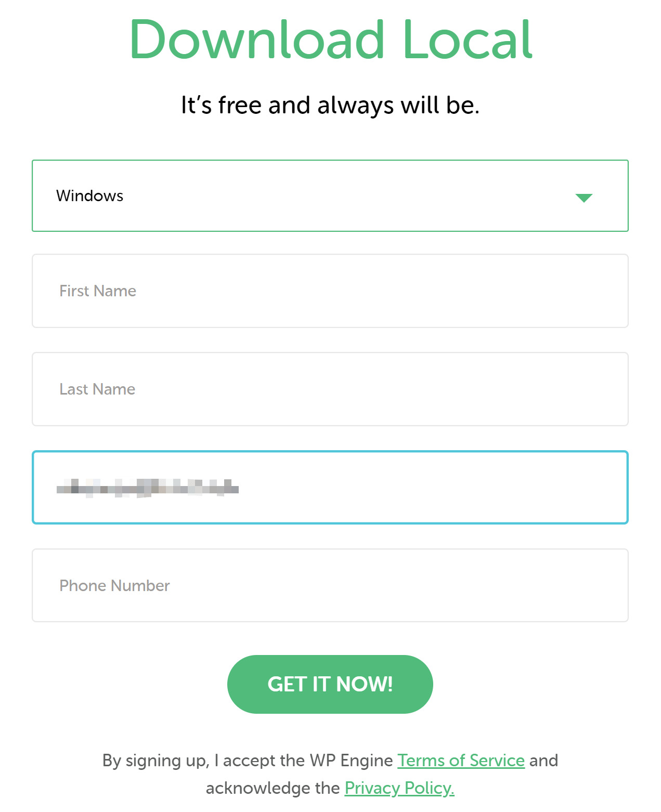Image resolution: width=661 pixels, height=812 pixels.
Task: Focus the Phone Number input field
Action: 330,585
